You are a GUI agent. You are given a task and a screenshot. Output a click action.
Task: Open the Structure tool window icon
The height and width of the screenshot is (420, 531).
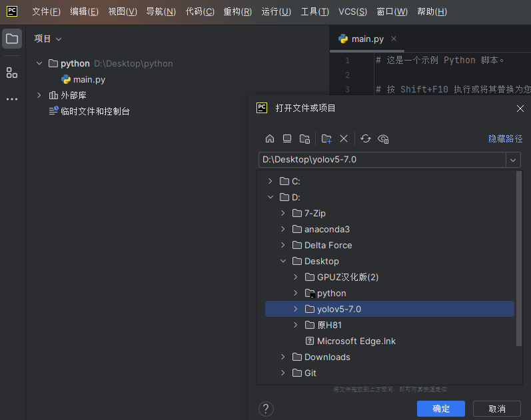pos(12,73)
